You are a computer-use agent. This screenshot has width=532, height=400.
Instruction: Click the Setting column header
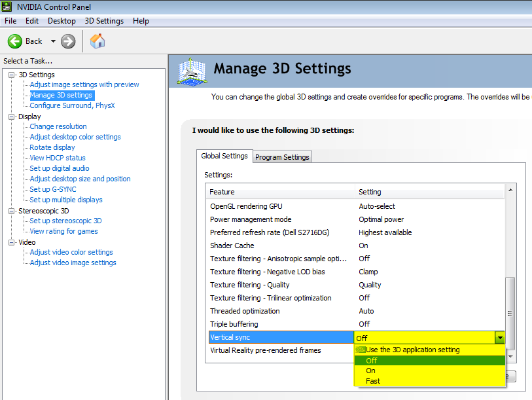(x=430, y=192)
